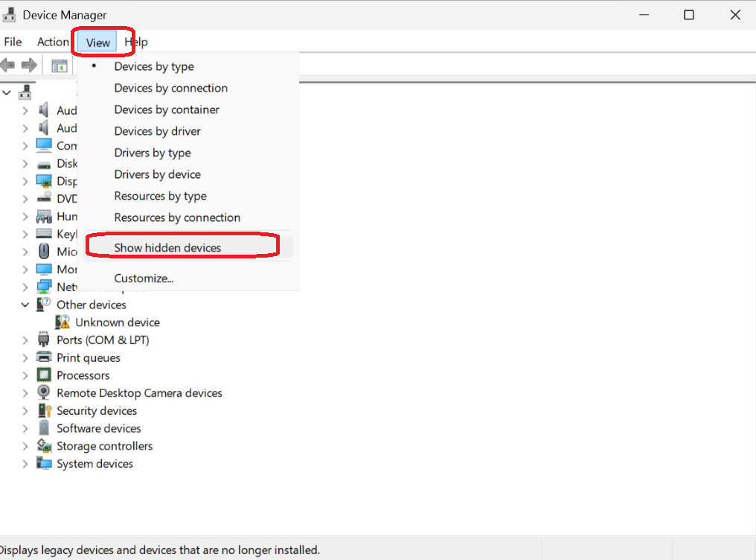Click the Device Manager title bar icon

click(9, 15)
